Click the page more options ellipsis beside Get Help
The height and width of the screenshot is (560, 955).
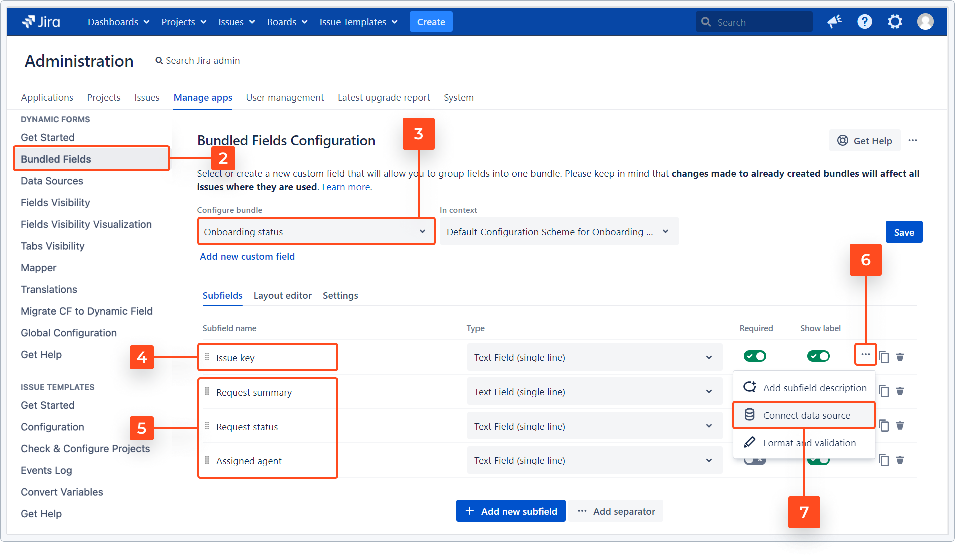(x=913, y=140)
